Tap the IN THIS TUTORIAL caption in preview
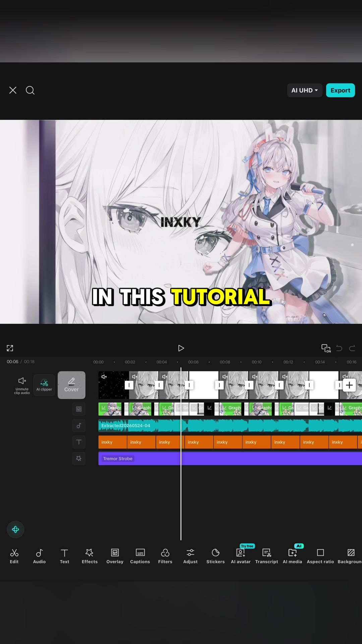The image size is (362, 644). click(181, 297)
